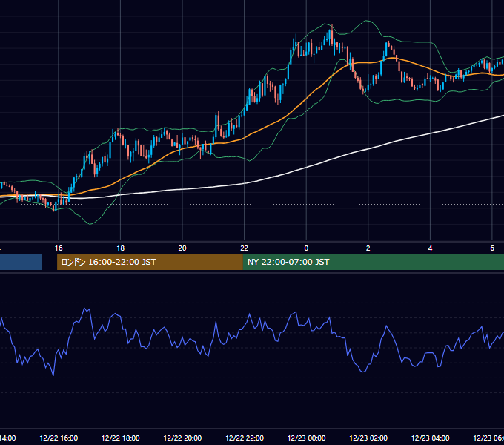Click the 2 hour label on price chart axis
The height and width of the screenshot is (445, 504).
point(368,248)
